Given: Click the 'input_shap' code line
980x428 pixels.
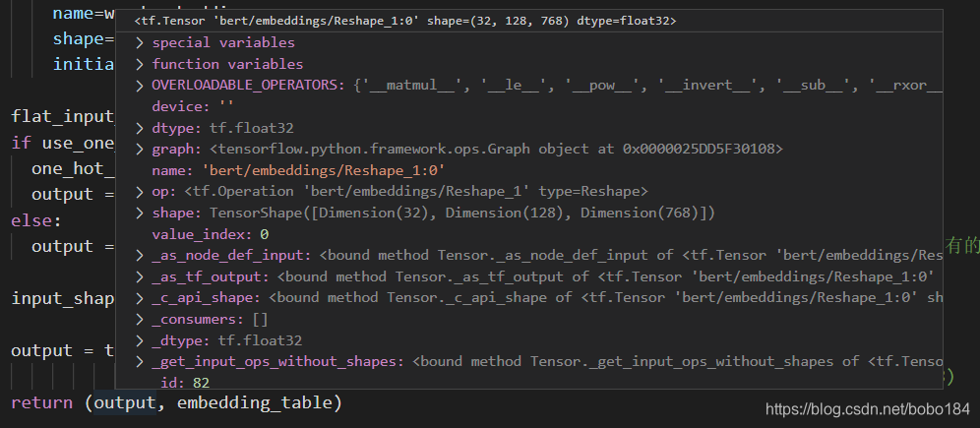Looking at the screenshot, I should tap(63, 299).
